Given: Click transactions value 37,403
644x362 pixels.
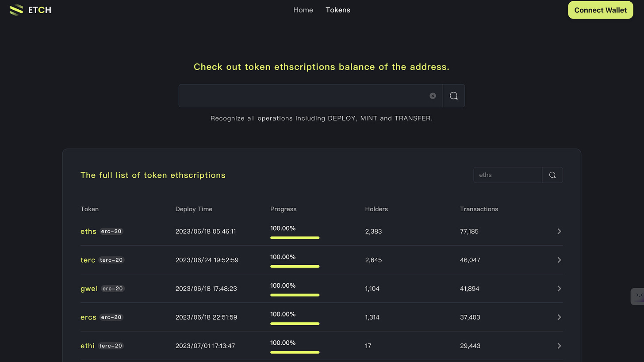Looking at the screenshot, I should click(x=470, y=317).
